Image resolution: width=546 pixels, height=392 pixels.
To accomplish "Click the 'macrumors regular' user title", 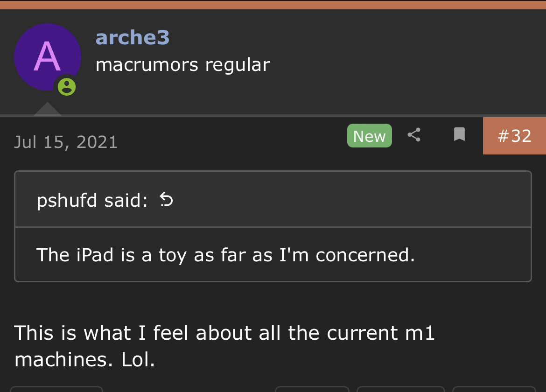I will [183, 65].
